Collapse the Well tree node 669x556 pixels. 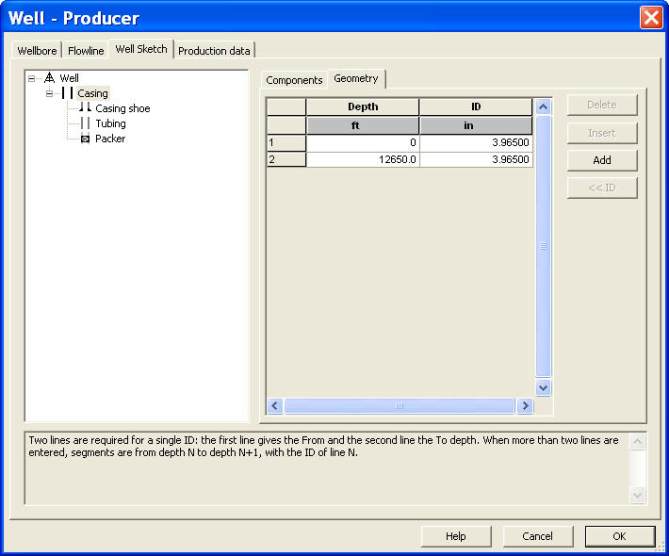pyautogui.click(x=32, y=78)
